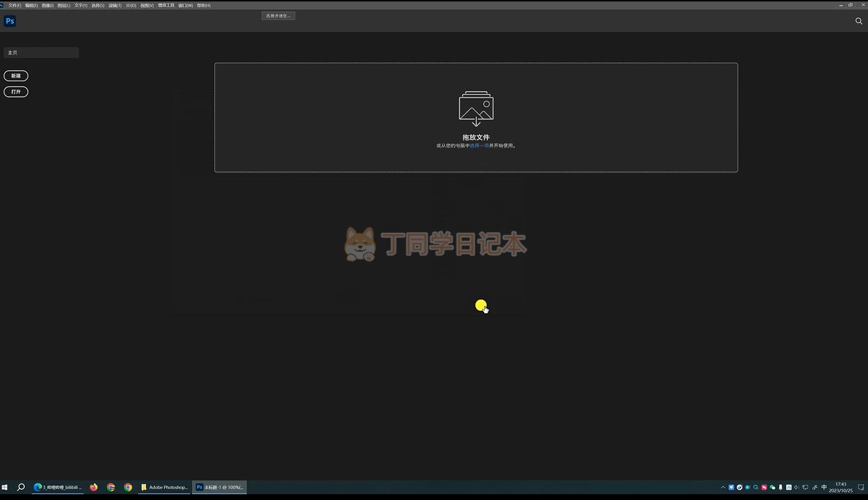Toggle the 中 input method indicator
This screenshot has height=500, width=868.
823,488
